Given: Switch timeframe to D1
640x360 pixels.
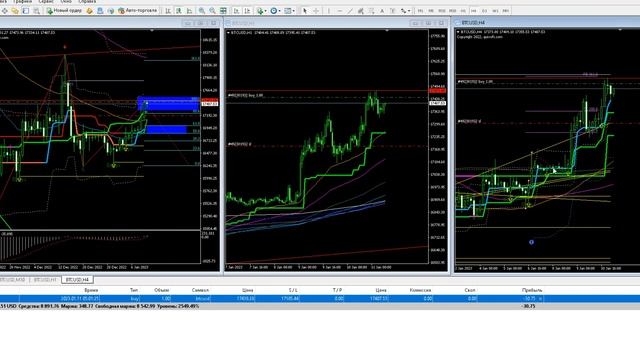Looking at the screenshot, I should [x=484, y=11].
